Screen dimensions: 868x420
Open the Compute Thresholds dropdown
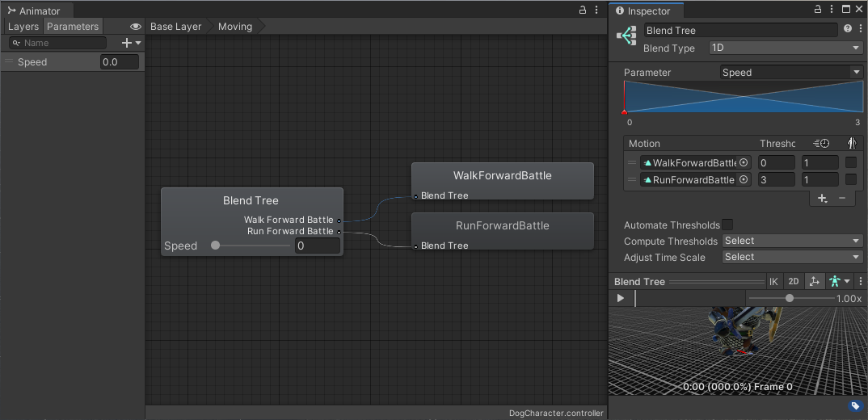coord(791,241)
